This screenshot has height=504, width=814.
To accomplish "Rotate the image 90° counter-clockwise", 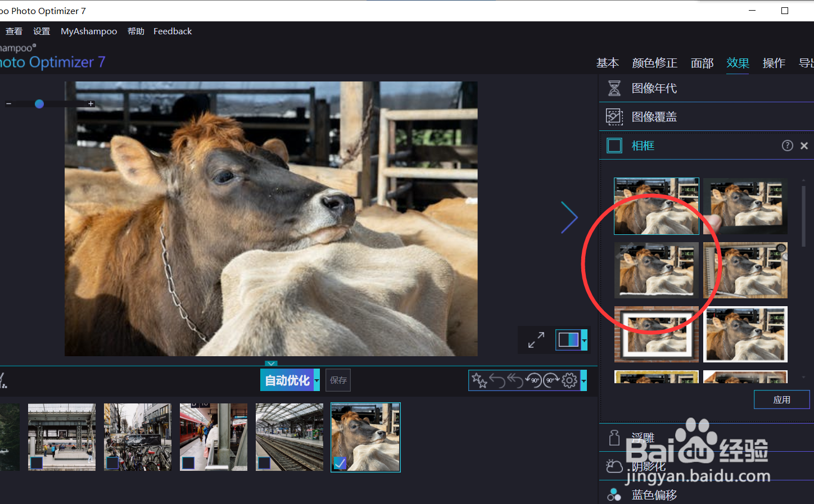I will [x=533, y=380].
